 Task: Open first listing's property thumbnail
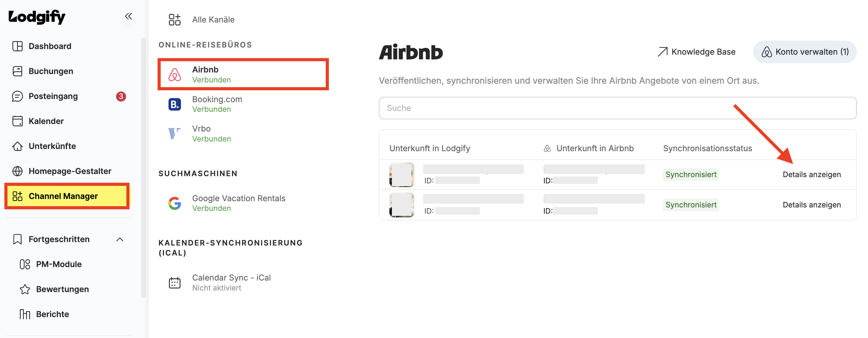click(401, 174)
